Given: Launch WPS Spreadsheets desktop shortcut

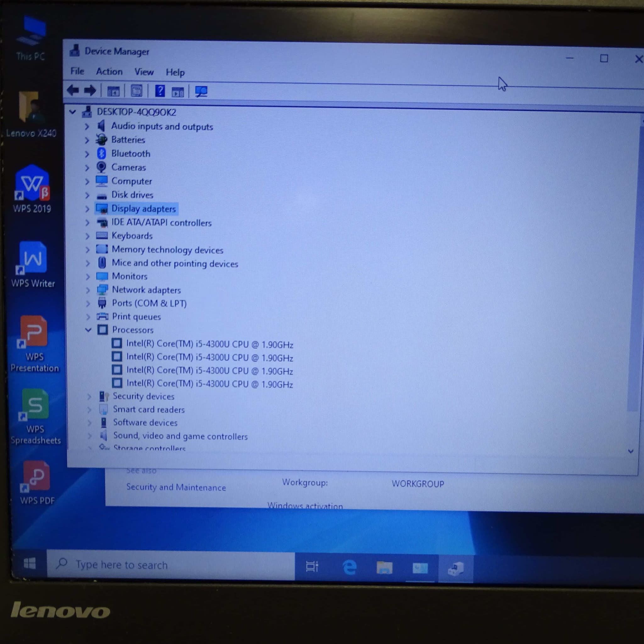Looking at the screenshot, I should 35,417.
